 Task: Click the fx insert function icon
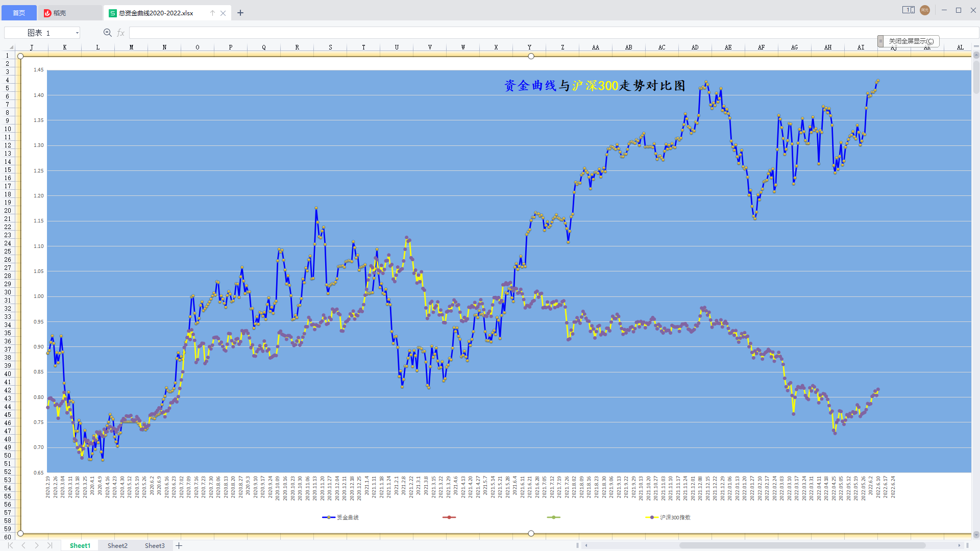(121, 33)
